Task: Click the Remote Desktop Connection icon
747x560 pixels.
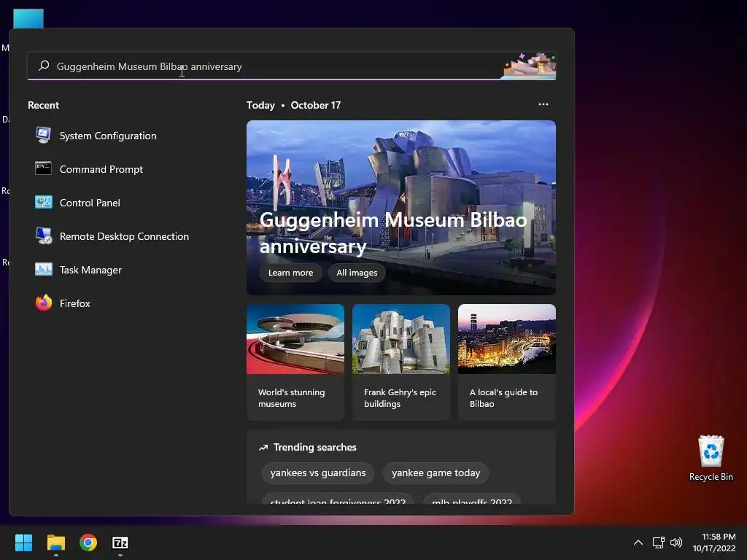Action: (x=44, y=236)
